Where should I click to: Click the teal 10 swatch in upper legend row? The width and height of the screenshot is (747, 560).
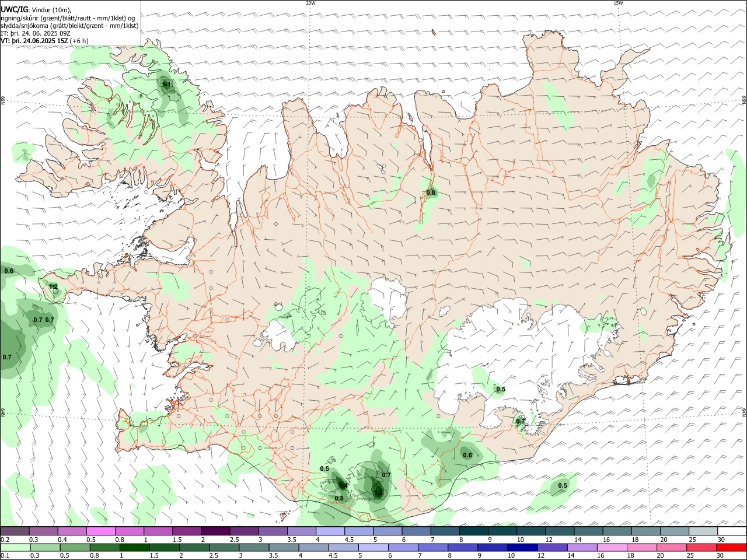click(x=530, y=531)
